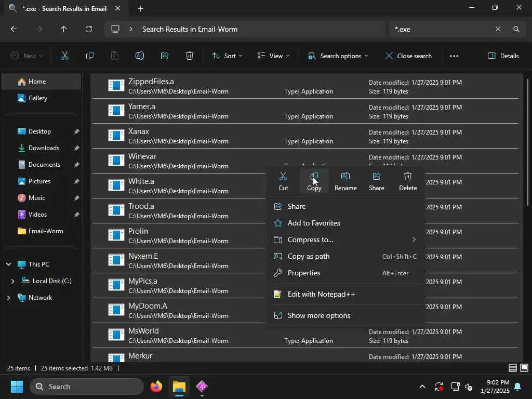
Task: Choose Edit with Notepad++
Action: 345,294
